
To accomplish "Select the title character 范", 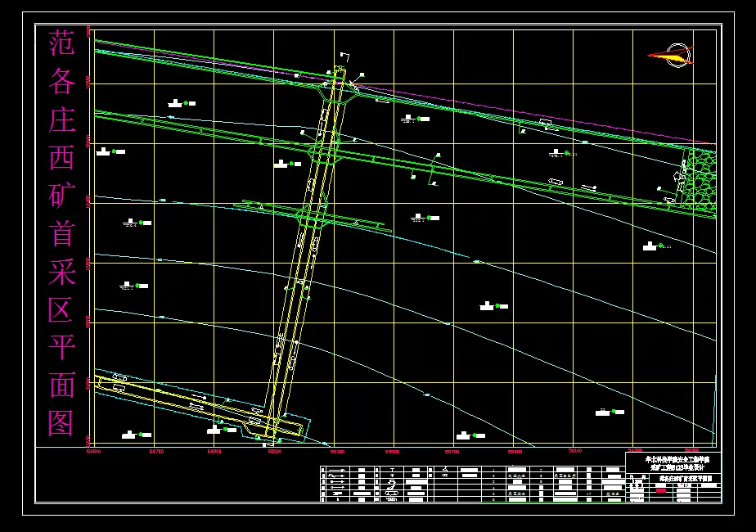I will pyautogui.click(x=61, y=43).
